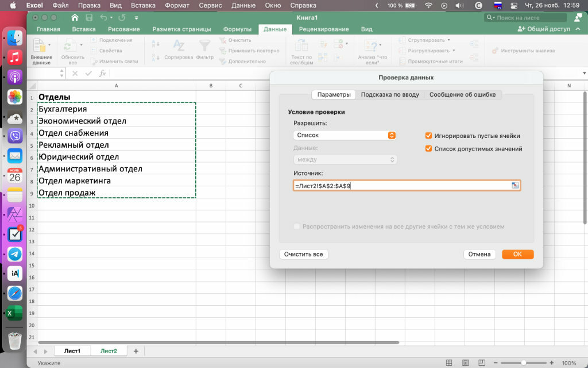Insert function using the fx icon
The image size is (588, 368).
click(102, 74)
